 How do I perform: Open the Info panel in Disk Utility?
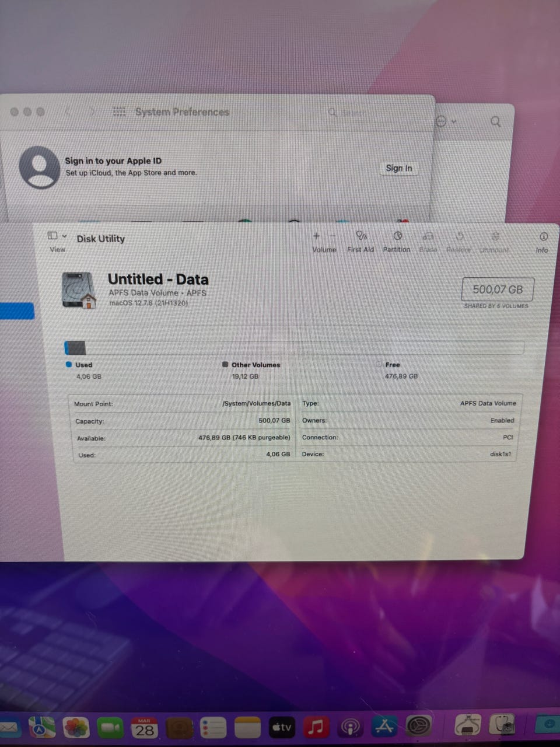pyautogui.click(x=543, y=236)
